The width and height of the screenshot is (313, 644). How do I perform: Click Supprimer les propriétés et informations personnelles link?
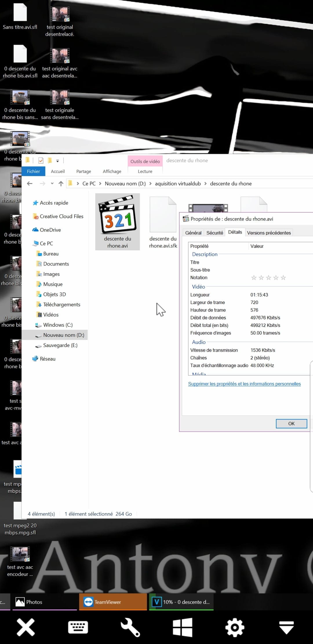coord(244,384)
